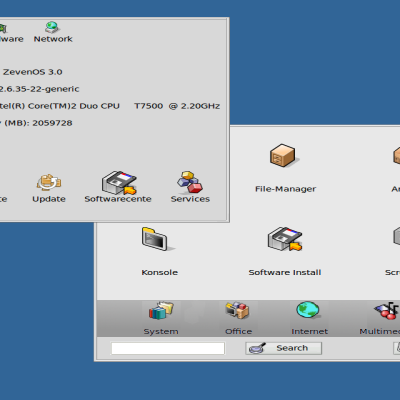Click the Search button in launcher

click(283, 348)
